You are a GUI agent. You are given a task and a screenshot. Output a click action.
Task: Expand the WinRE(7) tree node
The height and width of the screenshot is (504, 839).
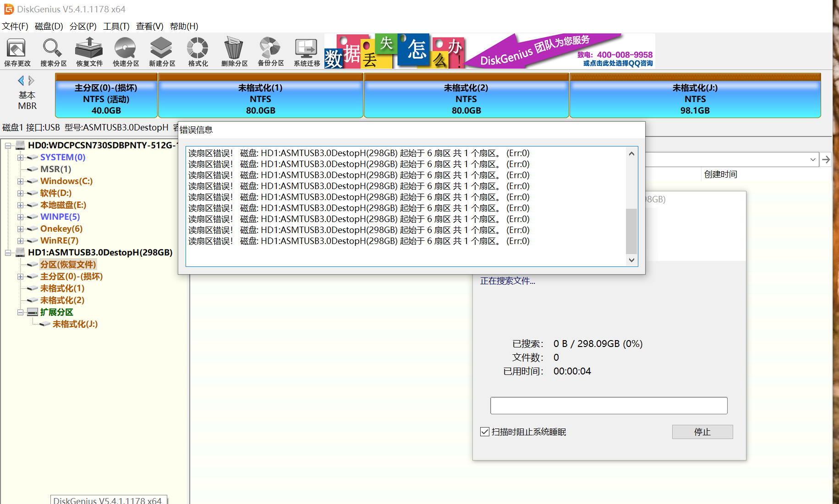pos(20,241)
